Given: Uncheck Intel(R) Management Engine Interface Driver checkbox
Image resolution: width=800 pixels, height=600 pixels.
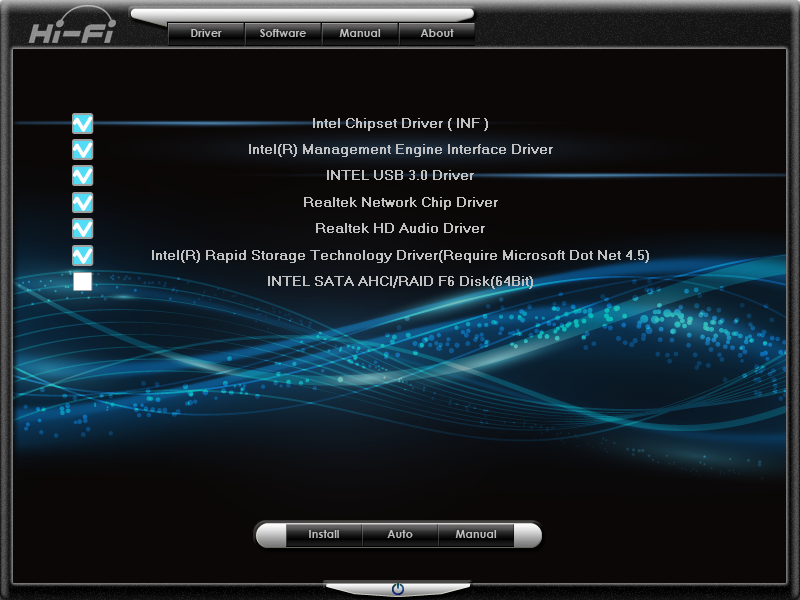Looking at the screenshot, I should [83, 149].
